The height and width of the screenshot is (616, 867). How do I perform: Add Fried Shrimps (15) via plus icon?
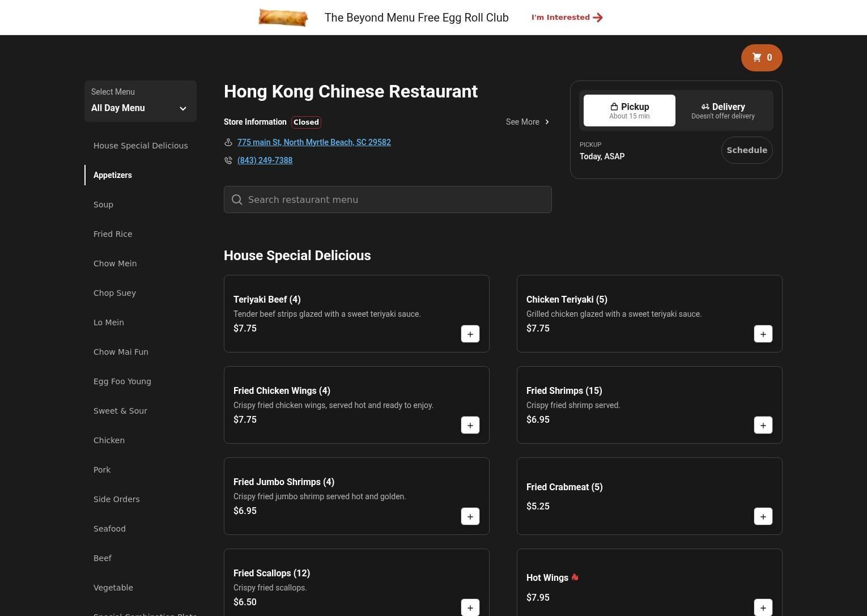763,426
